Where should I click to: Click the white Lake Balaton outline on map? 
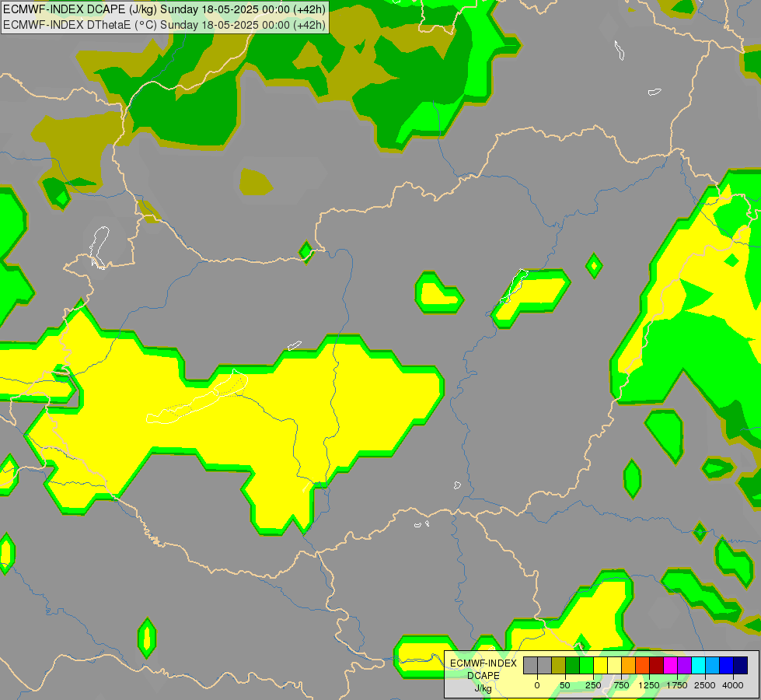point(197,399)
